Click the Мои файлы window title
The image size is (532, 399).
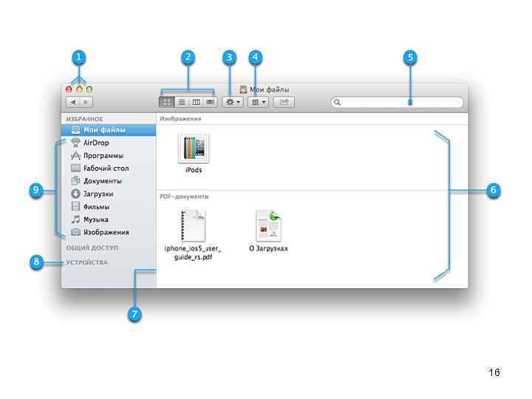pos(270,90)
